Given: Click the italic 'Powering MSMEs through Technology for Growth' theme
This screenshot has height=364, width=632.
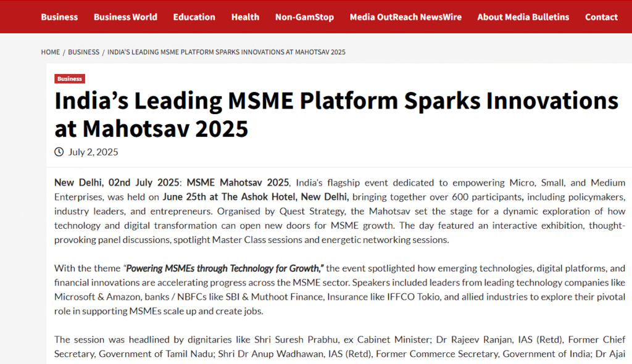Looking at the screenshot, I should tap(225, 268).
